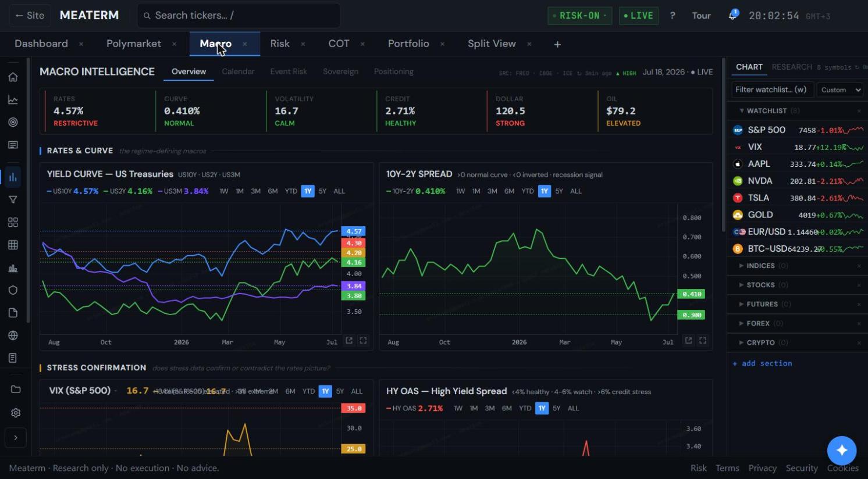Select the NVDA watchlist row
This screenshot has height=479, width=868.
(797, 181)
